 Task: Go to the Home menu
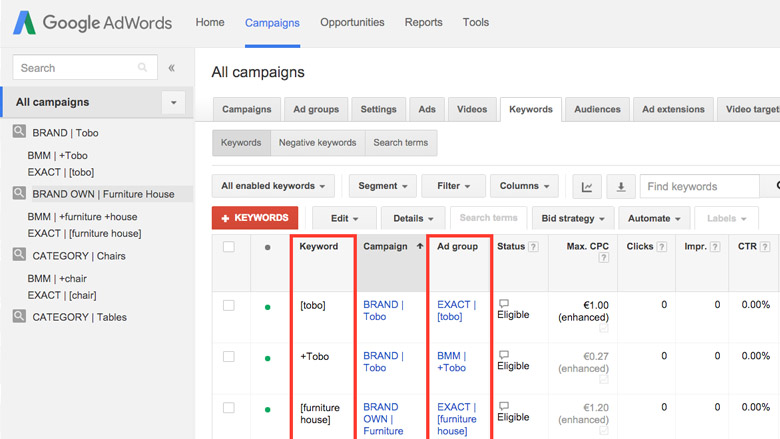pyautogui.click(x=210, y=22)
